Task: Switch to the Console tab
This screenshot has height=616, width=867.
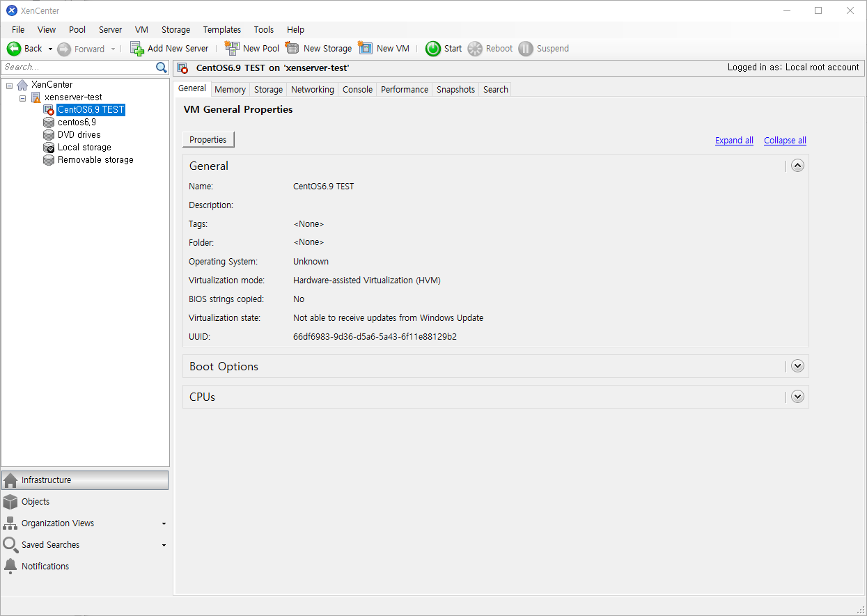Action: pyautogui.click(x=358, y=90)
